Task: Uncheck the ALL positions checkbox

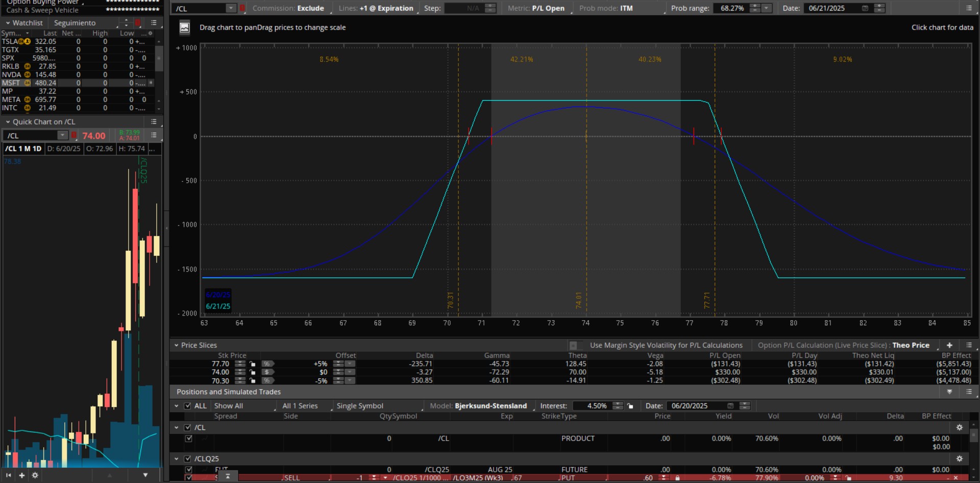Action: click(x=187, y=406)
